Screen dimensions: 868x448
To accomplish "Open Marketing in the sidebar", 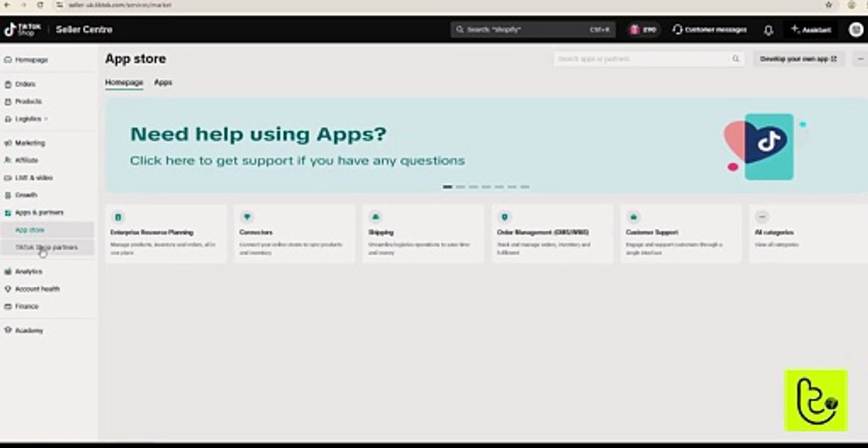I will point(30,143).
